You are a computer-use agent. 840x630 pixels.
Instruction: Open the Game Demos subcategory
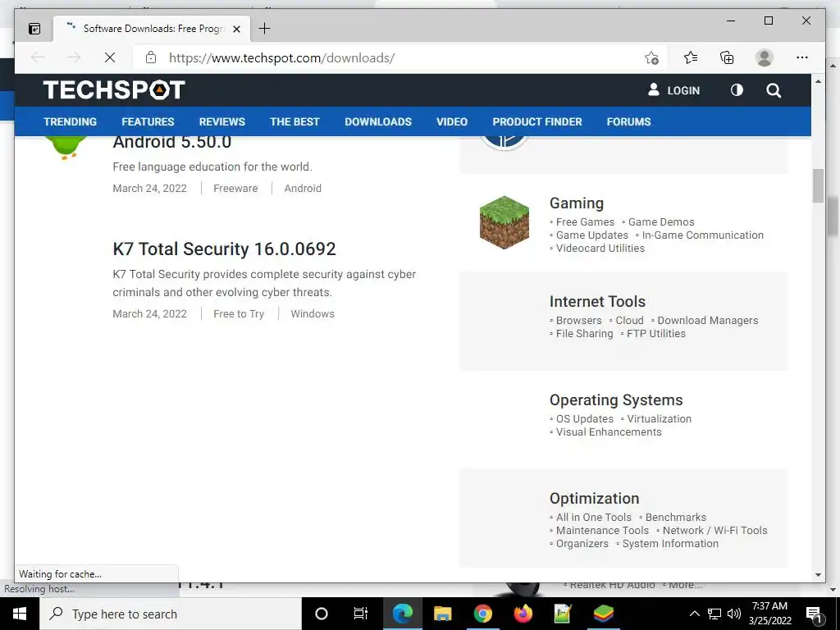click(x=661, y=221)
